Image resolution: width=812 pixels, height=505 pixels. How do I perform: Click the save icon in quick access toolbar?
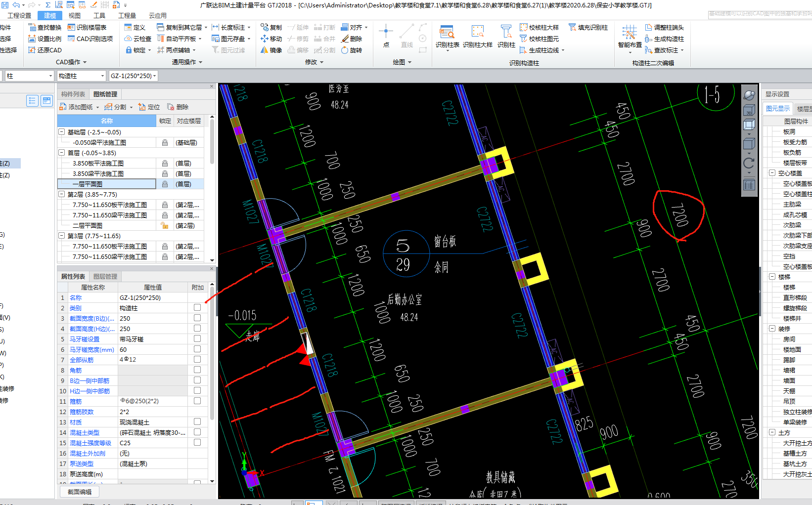tap(4, 4)
